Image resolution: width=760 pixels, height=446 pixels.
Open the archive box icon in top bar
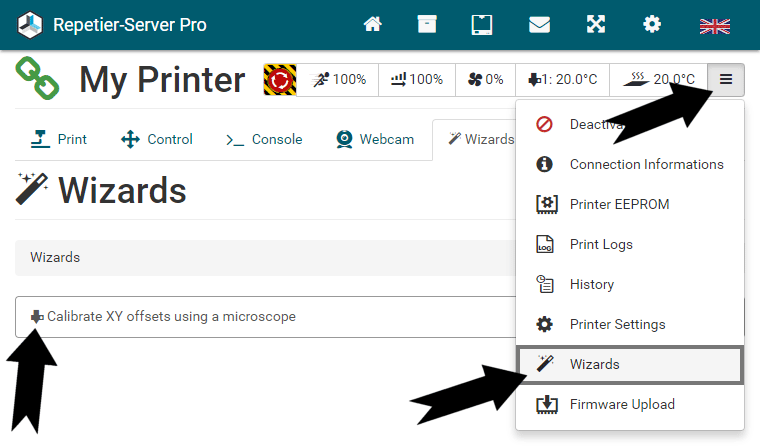pos(427,25)
